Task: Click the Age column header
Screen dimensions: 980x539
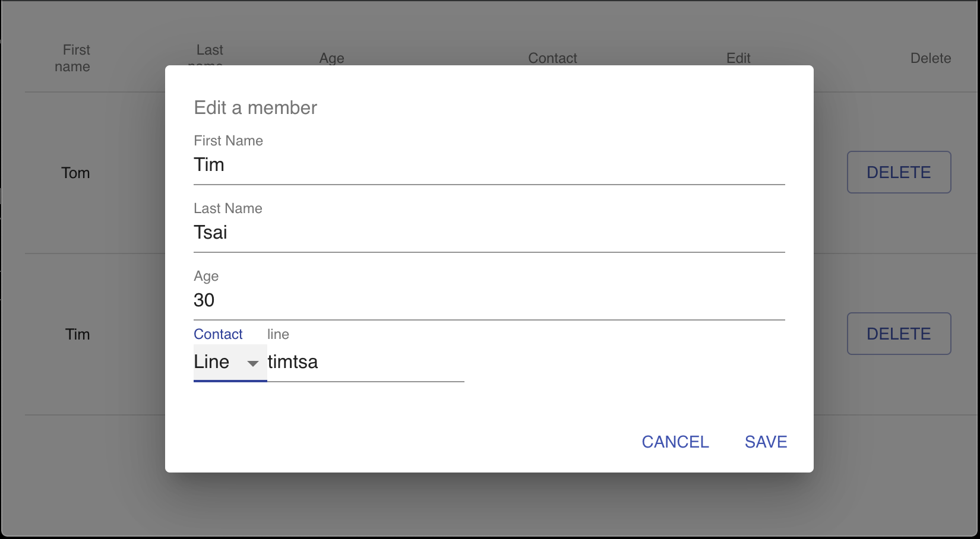Action: click(x=331, y=58)
